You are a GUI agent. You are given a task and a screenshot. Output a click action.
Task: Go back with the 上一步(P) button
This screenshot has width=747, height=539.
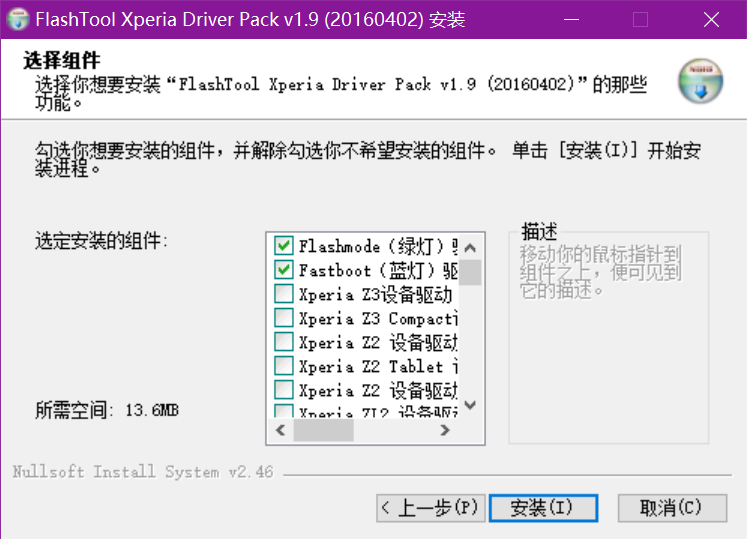pos(431,507)
